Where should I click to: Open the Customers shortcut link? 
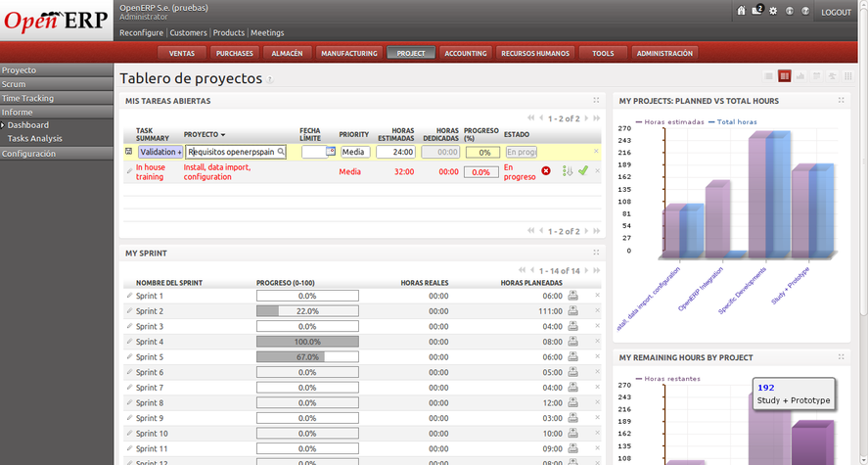tap(188, 32)
